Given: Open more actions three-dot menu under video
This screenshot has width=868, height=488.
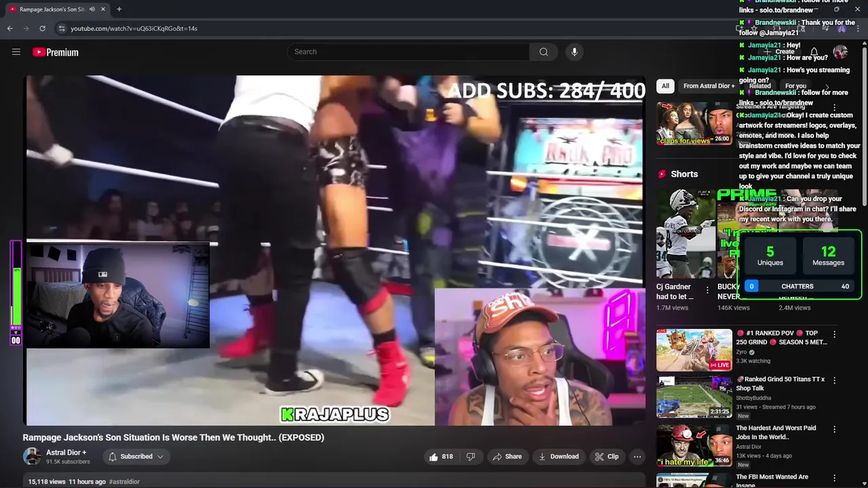Looking at the screenshot, I should [637, 457].
